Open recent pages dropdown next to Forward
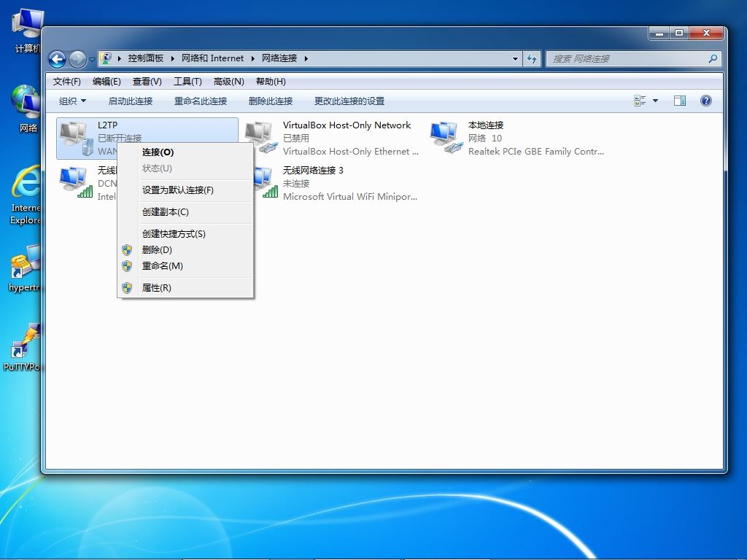The image size is (747, 560). [x=92, y=60]
